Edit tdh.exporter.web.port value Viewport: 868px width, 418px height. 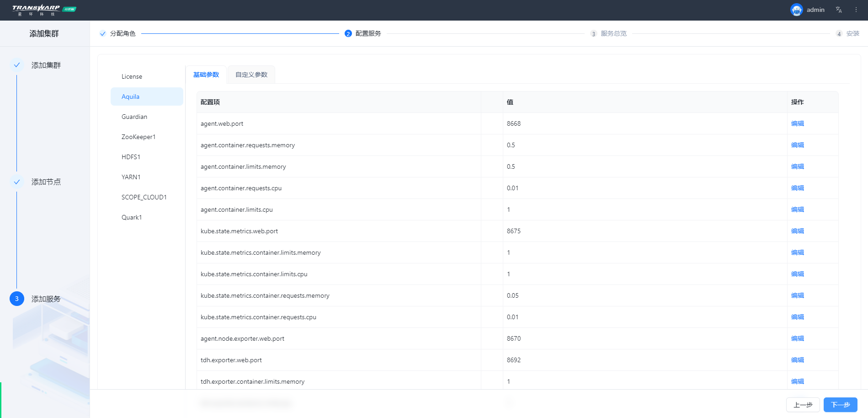click(798, 360)
